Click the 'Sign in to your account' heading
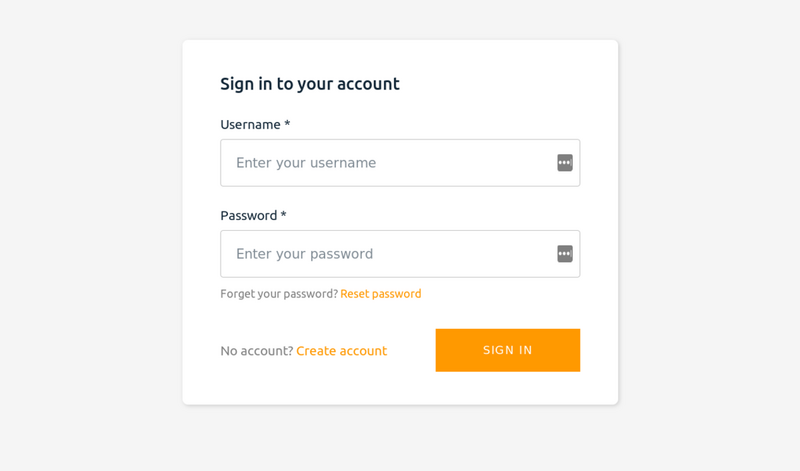This screenshot has height=471, width=800. coord(310,84)
